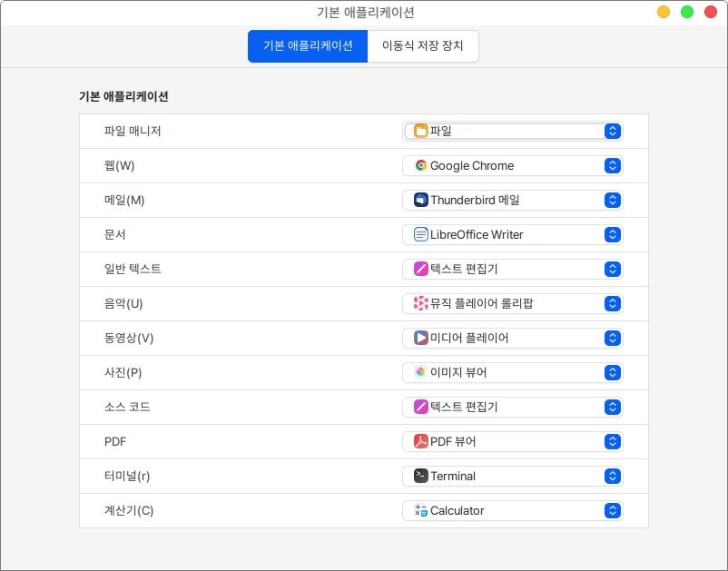Open the 파일 매니저 dropdown arrow
728x571 pixels.
click(613, 131)
